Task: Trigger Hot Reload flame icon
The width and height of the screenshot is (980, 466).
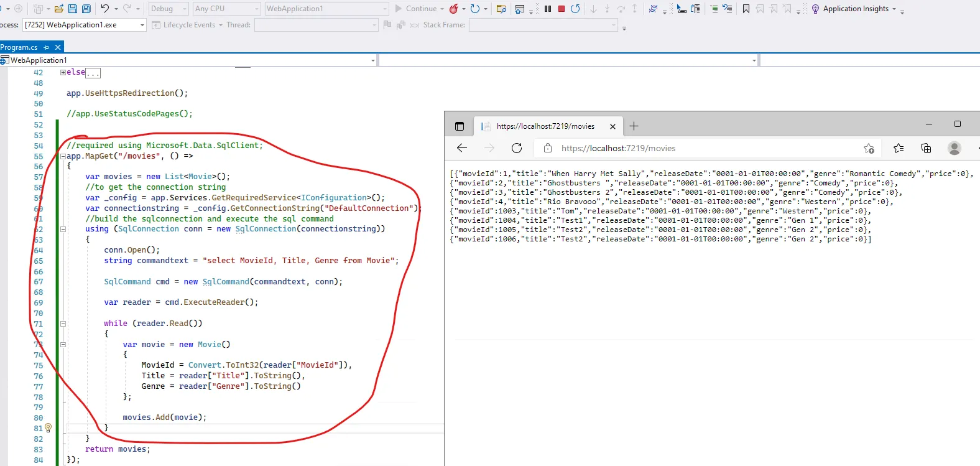Action: point(454,9)
